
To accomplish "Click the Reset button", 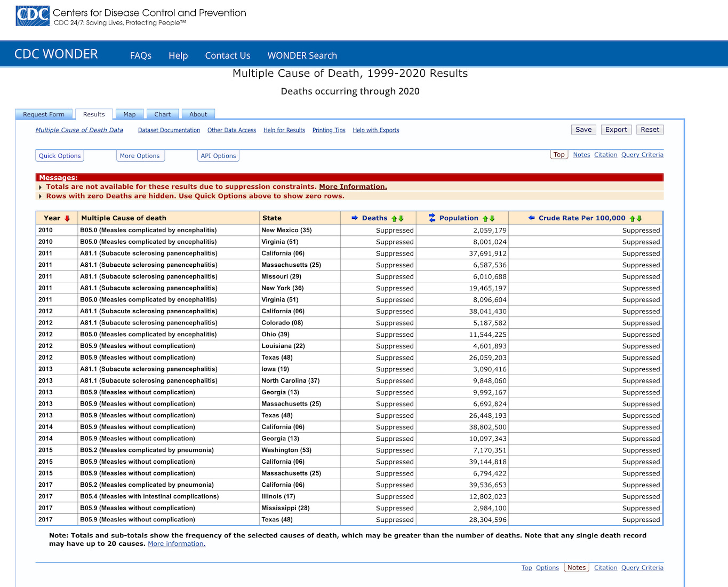I will coord(650,130).
